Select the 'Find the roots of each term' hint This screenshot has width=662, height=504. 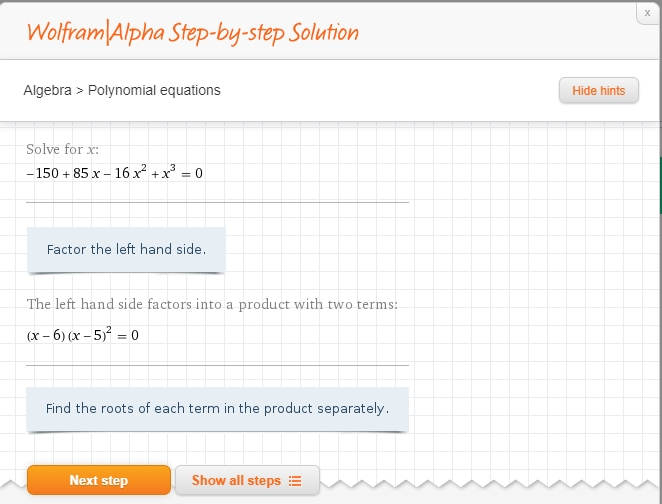[217, 409]
